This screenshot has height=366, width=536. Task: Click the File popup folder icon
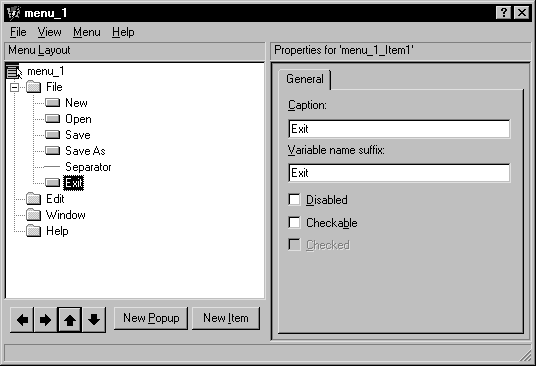(33, 87)
